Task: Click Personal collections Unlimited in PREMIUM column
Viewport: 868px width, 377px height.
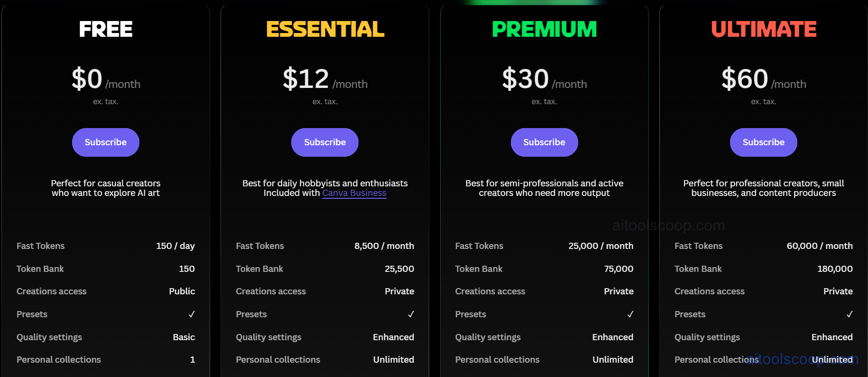Action: pos(613,359)
